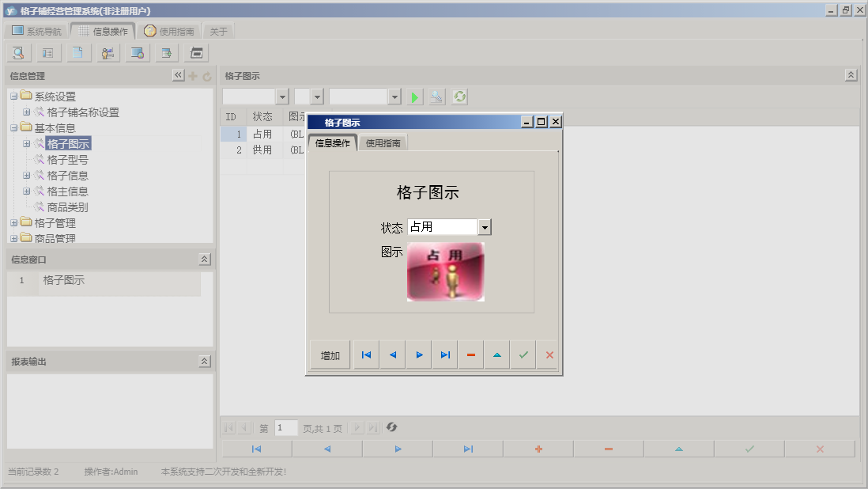Screen dimensions: 868x489
Task: Switch to the 使用指南 tab in dialog
Action: [x=383, y=143]
